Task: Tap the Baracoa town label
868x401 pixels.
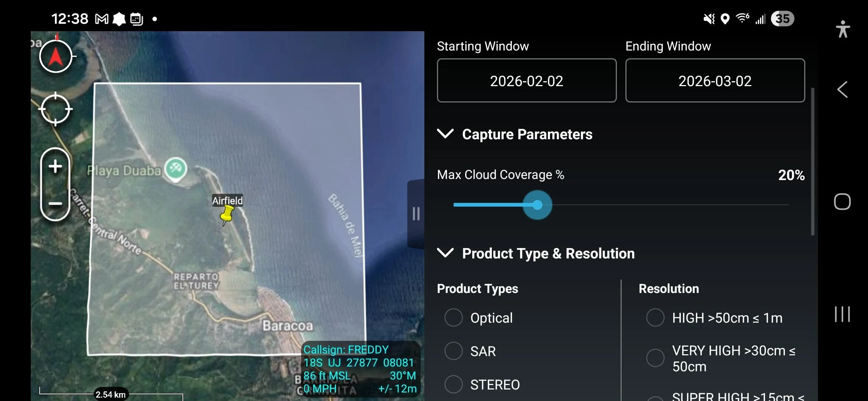Action: click(288, 326)
